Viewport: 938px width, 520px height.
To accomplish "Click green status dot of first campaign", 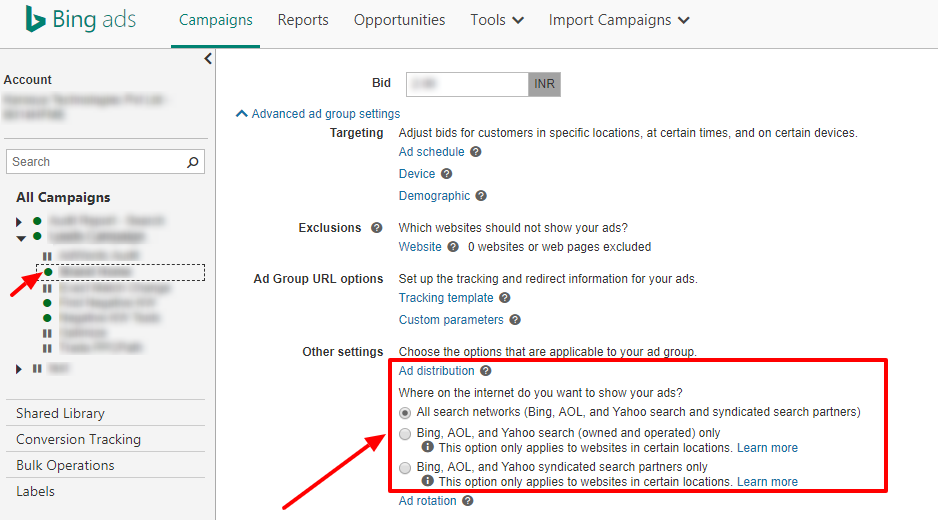I will [x=37, y=221].
